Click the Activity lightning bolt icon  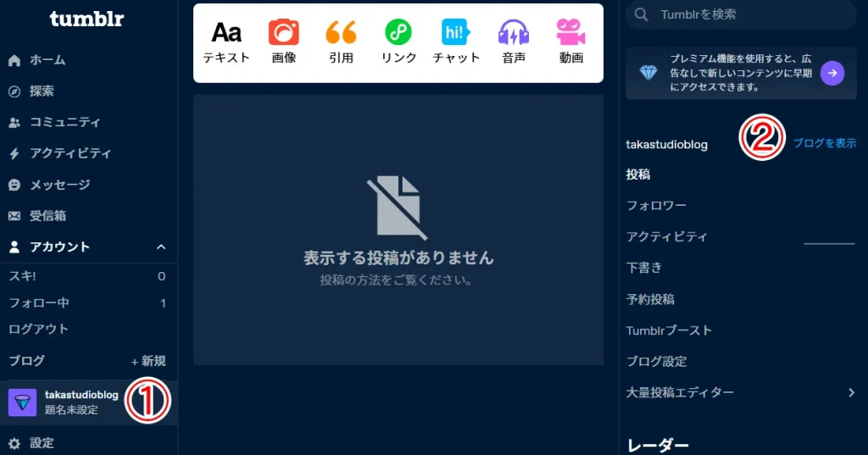point(14,154)
